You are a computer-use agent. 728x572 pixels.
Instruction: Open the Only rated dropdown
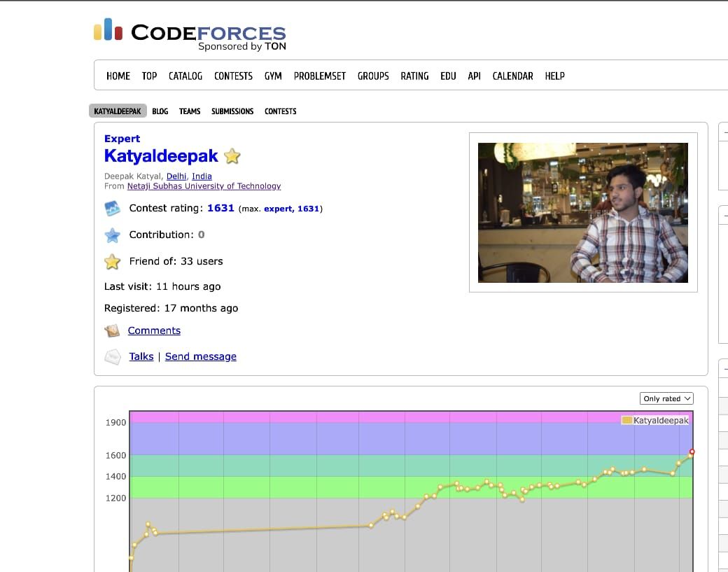coord(666,398)
